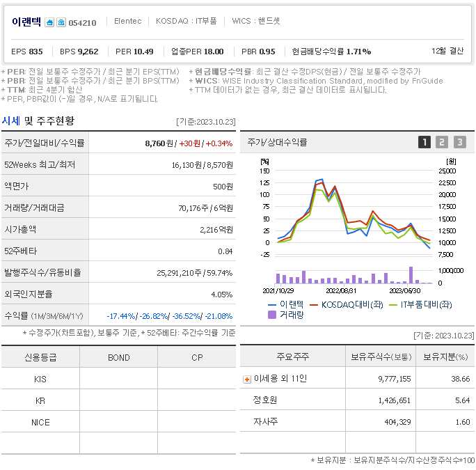Click the 52Weeks 최고/최저 row label

click(x=40, y=164)
